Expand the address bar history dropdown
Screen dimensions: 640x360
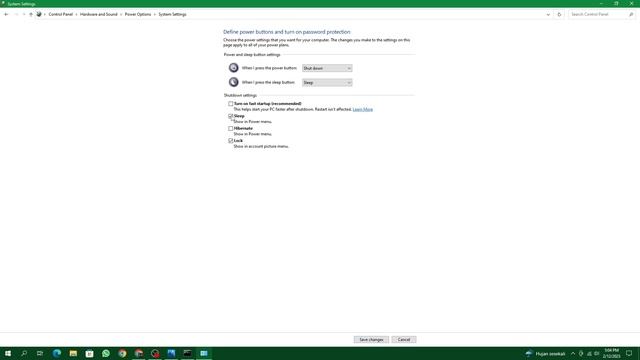[548, 14]
